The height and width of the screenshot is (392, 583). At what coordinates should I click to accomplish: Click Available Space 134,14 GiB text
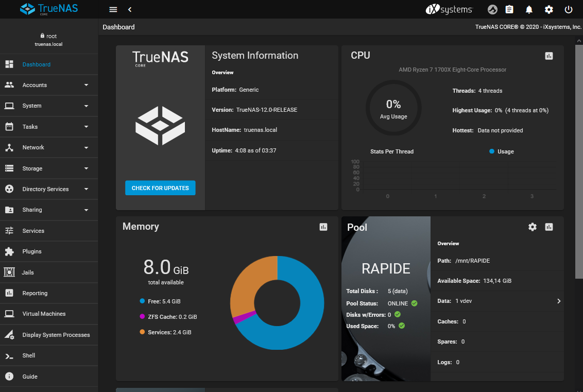pos(474,281)
